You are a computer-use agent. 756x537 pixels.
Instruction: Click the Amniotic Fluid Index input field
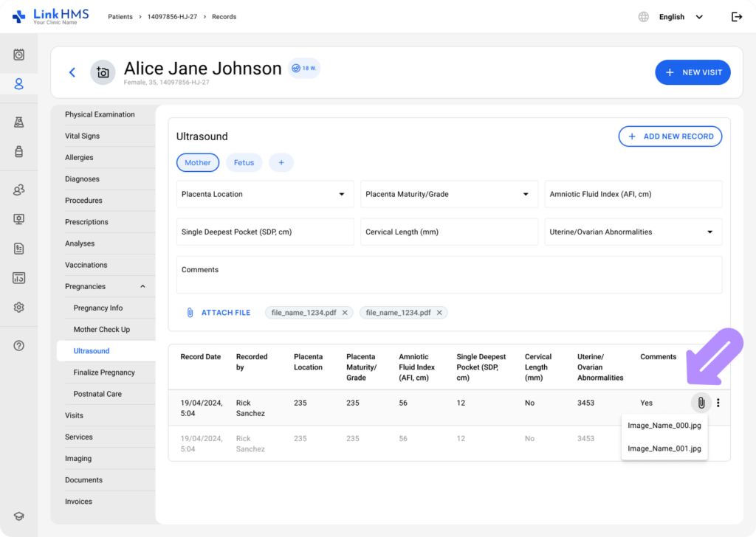pos(633,194)
